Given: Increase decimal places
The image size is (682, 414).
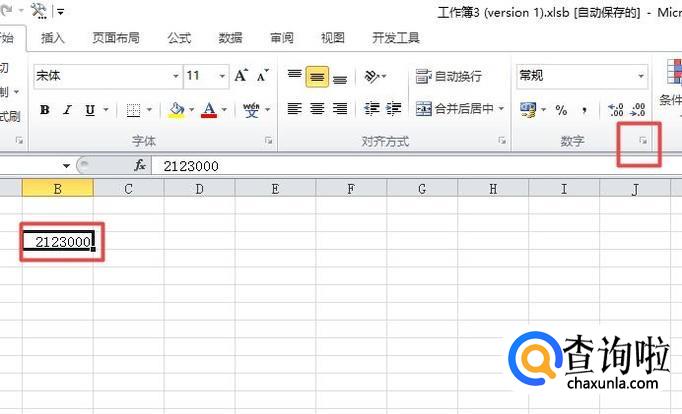Looking at the screenshot, I should (616, 110).
